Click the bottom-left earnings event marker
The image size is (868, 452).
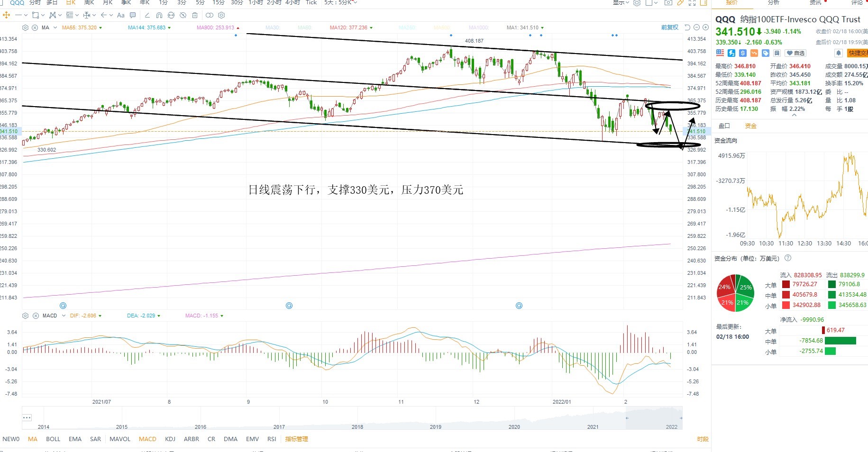(63, 306)
